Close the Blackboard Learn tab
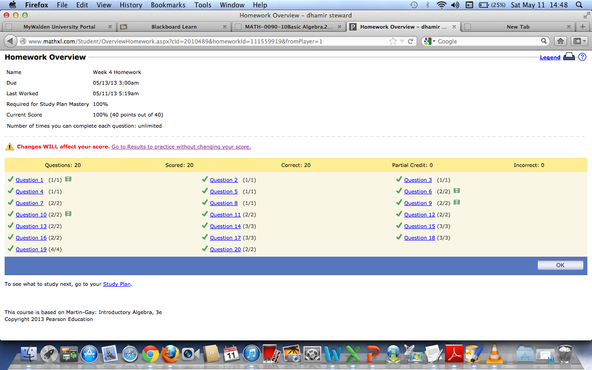The height and width of the screenshot is (370, 592). 225,27
